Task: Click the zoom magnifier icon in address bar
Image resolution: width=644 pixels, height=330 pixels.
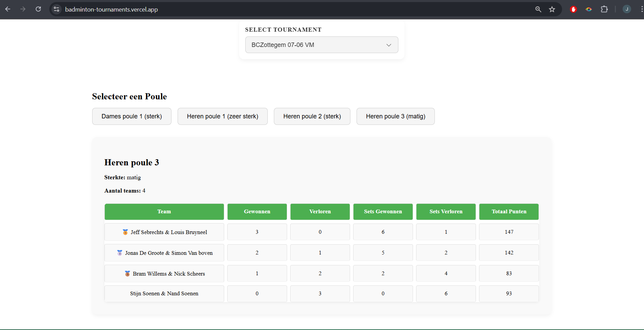Action: (x=538, y=9)
